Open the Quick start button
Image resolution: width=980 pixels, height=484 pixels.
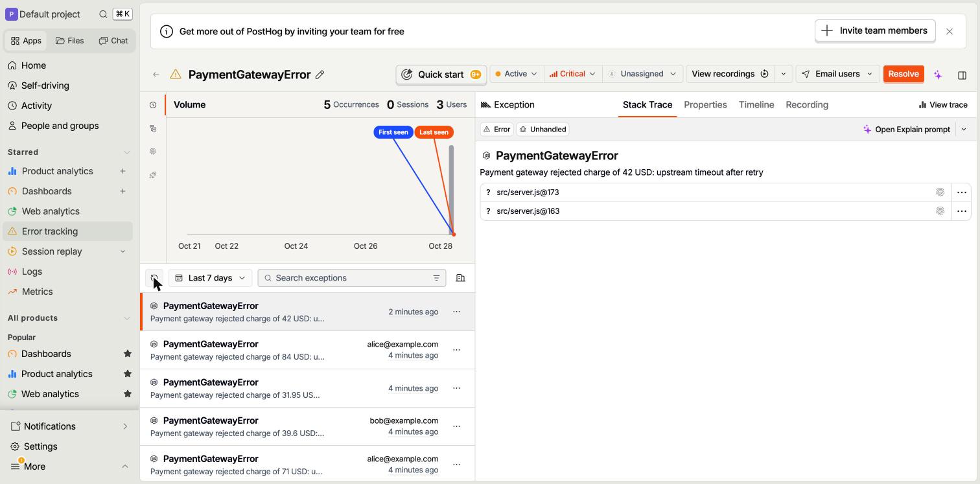pos(441,75)
